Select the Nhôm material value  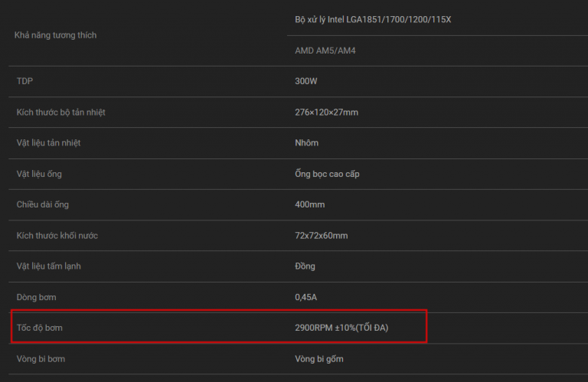(x=306, y=143)
